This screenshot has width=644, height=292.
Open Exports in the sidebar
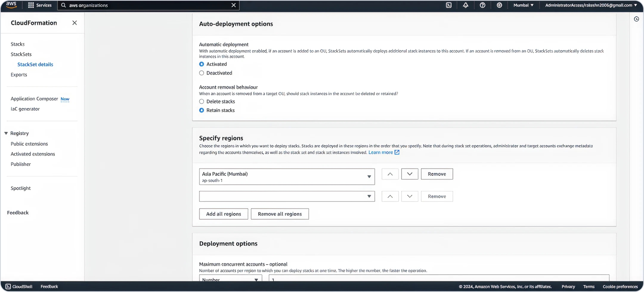pos(19,75)
